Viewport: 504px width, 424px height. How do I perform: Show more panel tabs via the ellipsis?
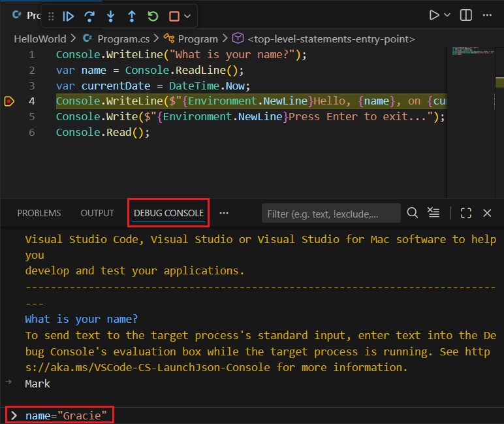pyautogui.click(x=224, y=213)
